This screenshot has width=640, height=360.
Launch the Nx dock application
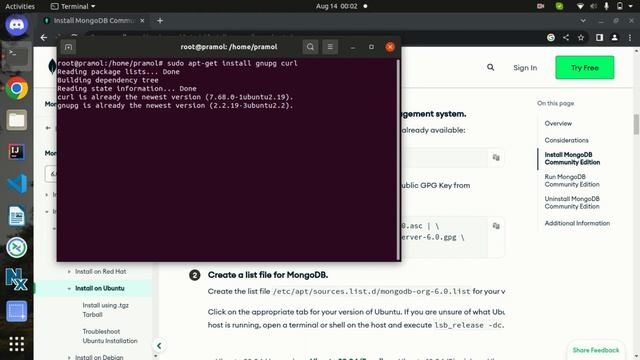[x=16, y=279]
